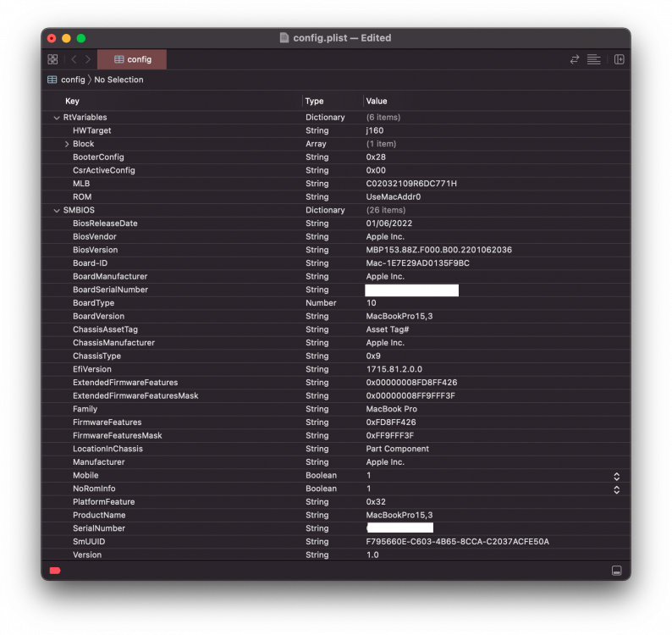Add editor pane on right icon

point(619,59)
